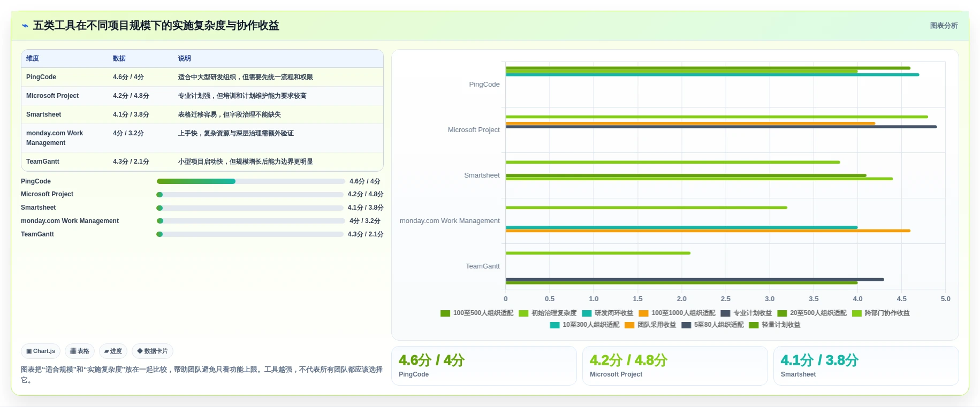Screen dimensions: 980x407
Task: Hide the 研发闭环收益 legend series
Action: pyautogui.click(x=607, y=313)
